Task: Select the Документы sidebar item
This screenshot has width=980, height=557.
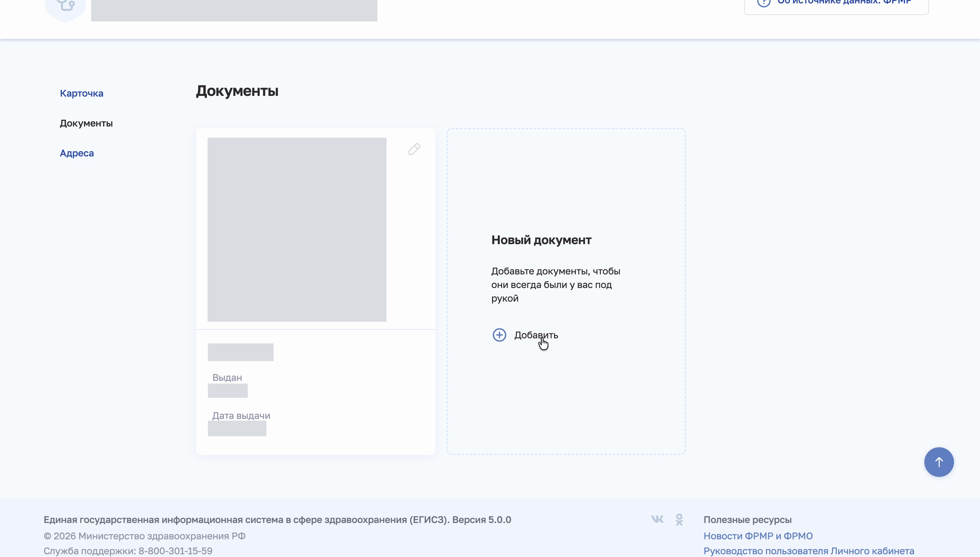Action: (x=86, y=123)
